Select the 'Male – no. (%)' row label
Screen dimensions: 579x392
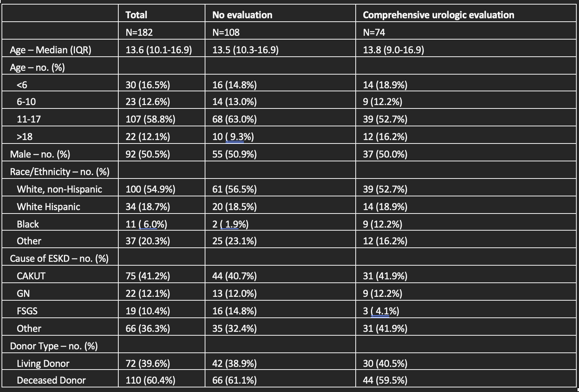click(x=40, y=154)
